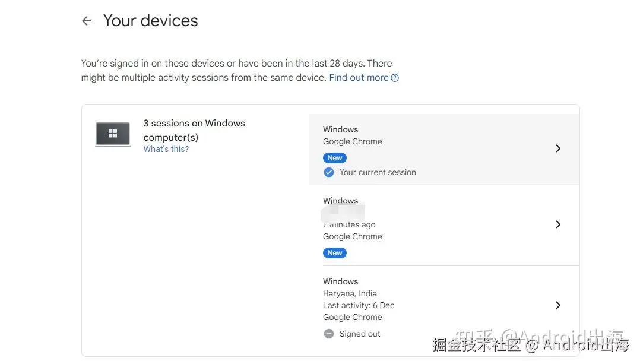Click the Windows computer device icon
Image resolution: width=640 pixels, height=364 pixels.
coord(113,134)
